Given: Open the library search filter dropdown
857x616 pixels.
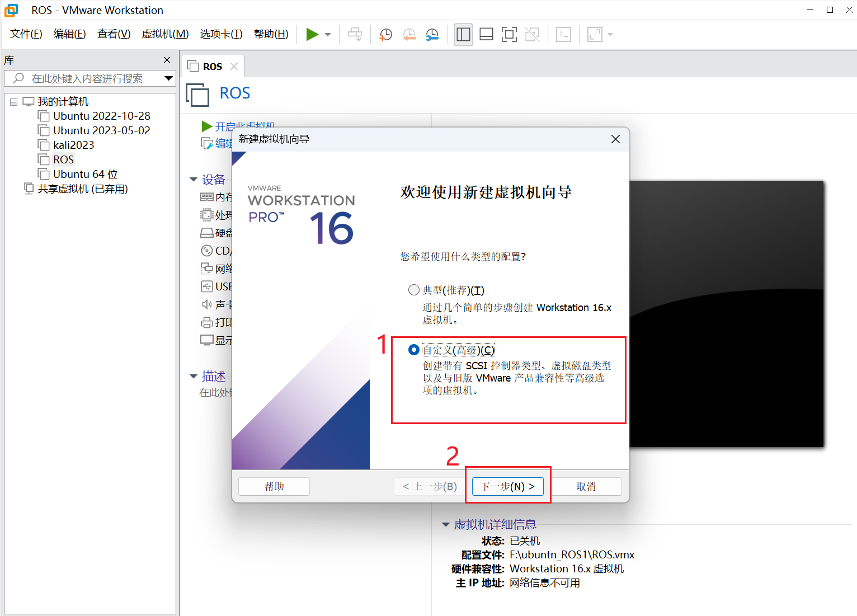Looking at the screenshot, I should pyautogui.click(x=168, y=78).
